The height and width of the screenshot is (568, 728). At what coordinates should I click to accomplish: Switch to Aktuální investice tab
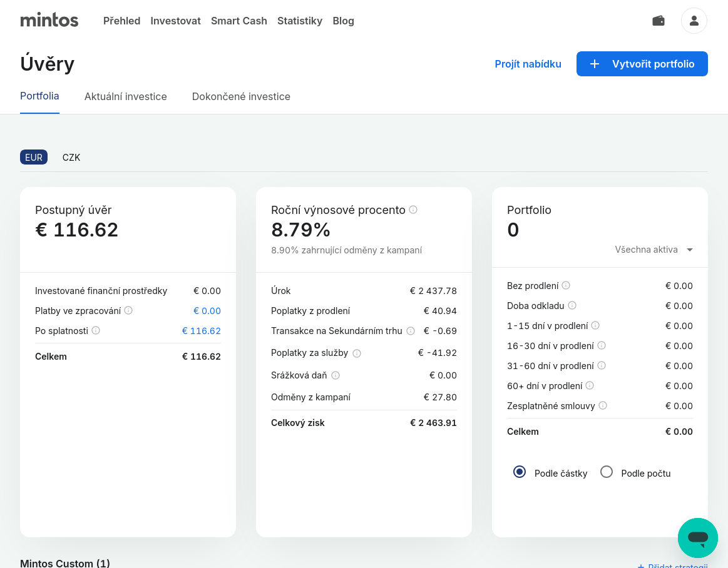click(126, 96)
